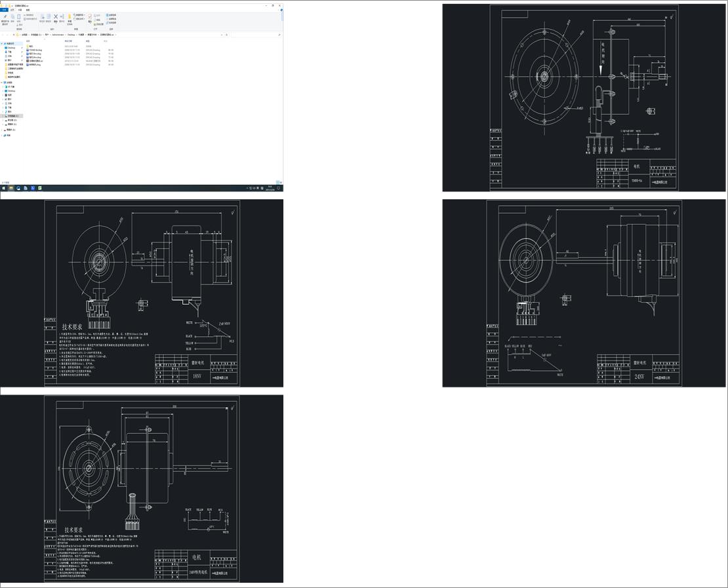Click the Back arrow in Explorer
The height and width of the screenshot is (588, 728).
tap(3, 35)
